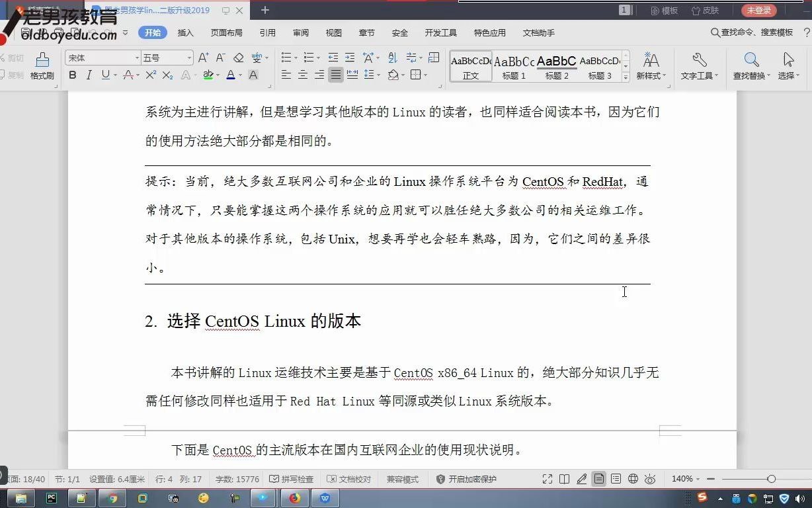Open the Page Layout (页面布局) tab
Screen dimensions: 812x508
pyautogui.click(x=226, y=32)
